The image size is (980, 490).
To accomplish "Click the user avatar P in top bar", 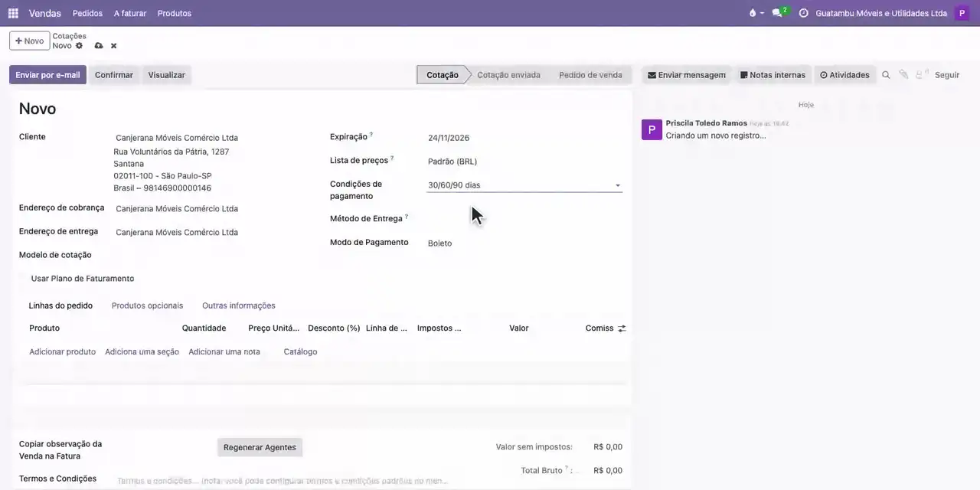I will click(962, 13).
